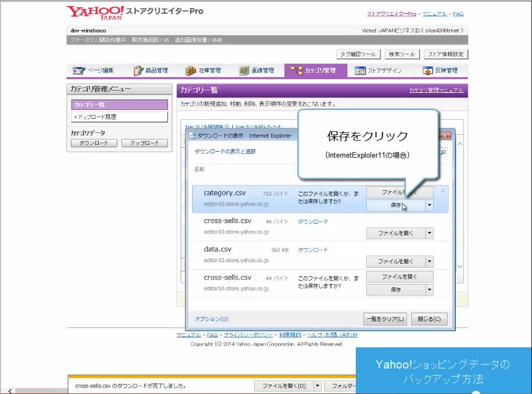
Task: Click the ストアクリエイターPro link in the header
Action: tap(391, 14)
